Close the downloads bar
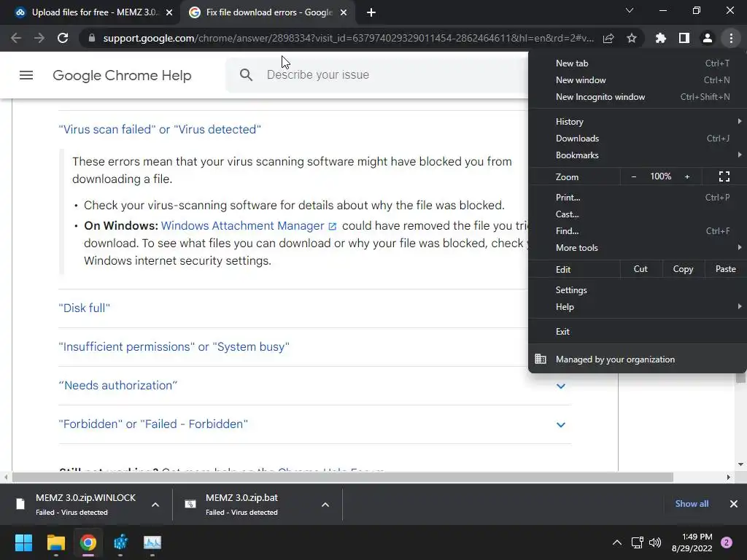Screen dimensions: 747x560 tap(734, 504)
